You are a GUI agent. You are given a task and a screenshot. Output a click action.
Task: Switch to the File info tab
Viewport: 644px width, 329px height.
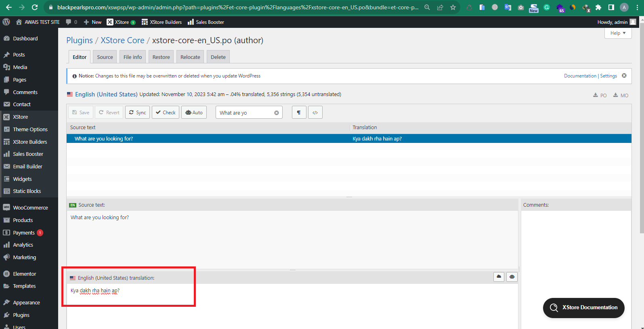[133, 57]
